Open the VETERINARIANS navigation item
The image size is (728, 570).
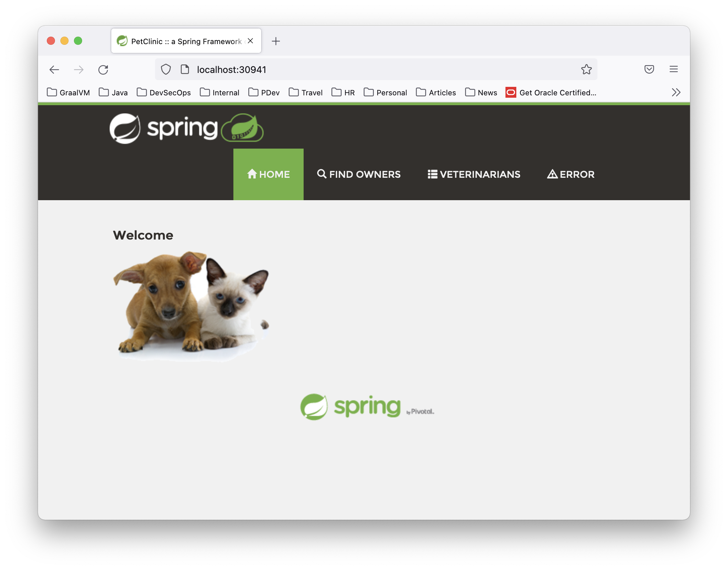[x=474, y=174]
